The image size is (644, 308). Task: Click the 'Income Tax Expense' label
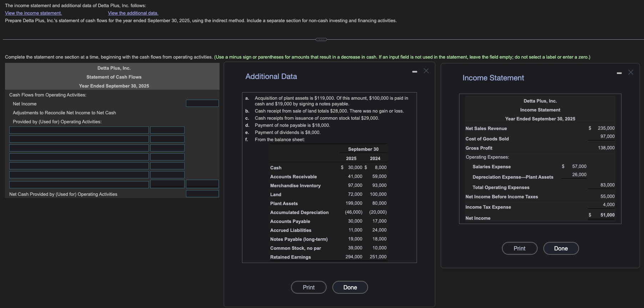(488, 207)
